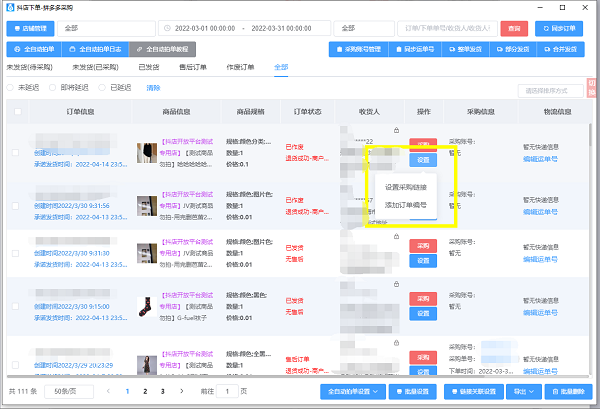This screenshot has width=600, height=409.
Task: Select the active 全部 tab
Action: (281, 67)
